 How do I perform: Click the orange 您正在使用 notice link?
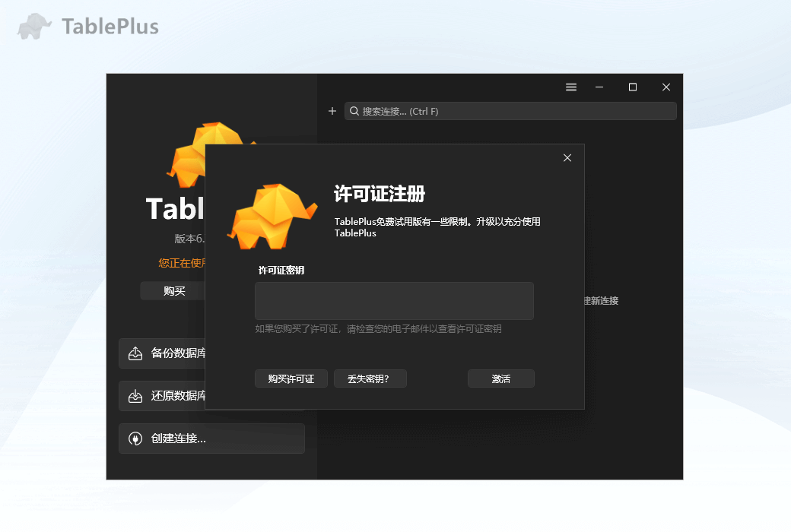coord(183,262)
